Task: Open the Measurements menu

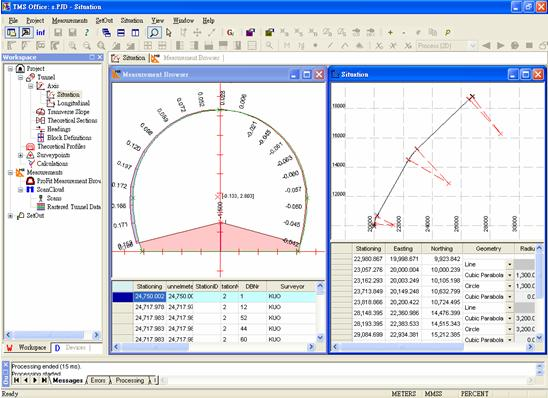Action: (70, 21)
